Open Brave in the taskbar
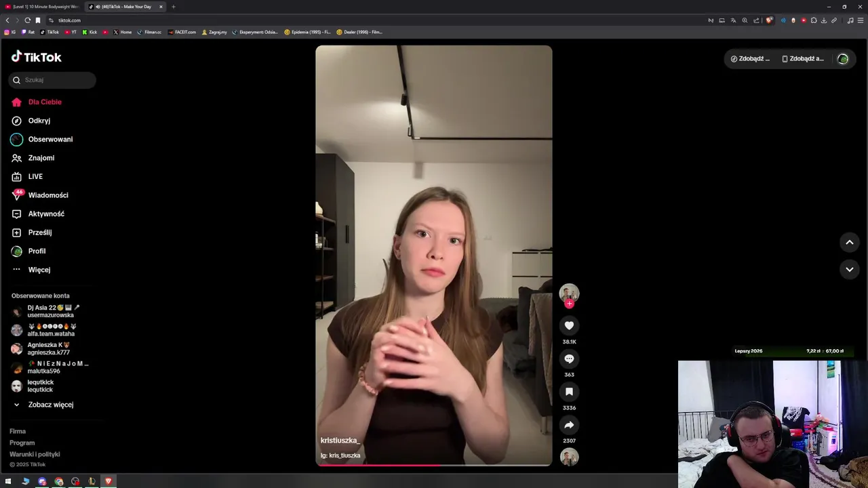 click(x=108, y=481)
